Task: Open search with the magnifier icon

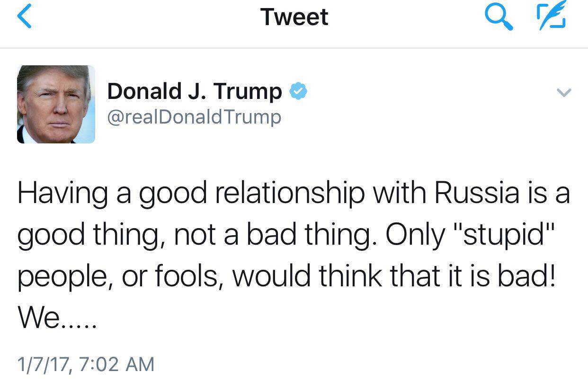Action: pos(499,18)
